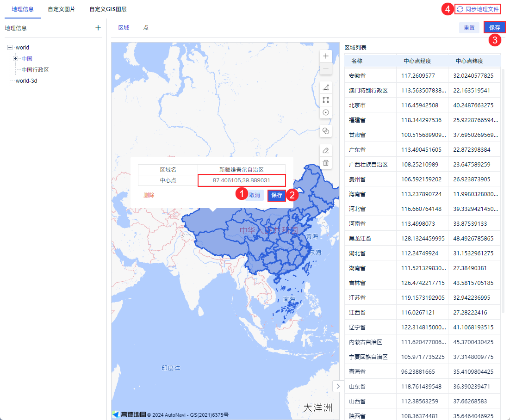
Task: Click 取消 in the region popup
Action: pyautogui.click(x=255, y=195)
